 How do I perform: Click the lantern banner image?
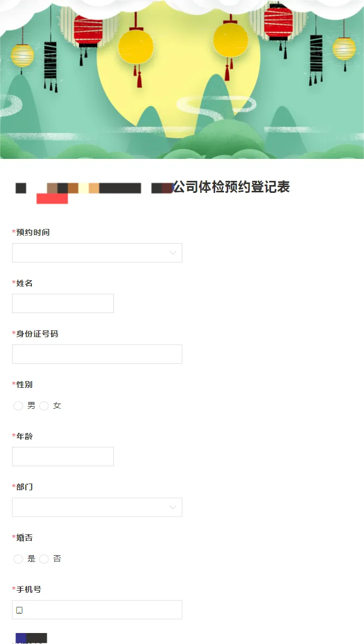182,78
